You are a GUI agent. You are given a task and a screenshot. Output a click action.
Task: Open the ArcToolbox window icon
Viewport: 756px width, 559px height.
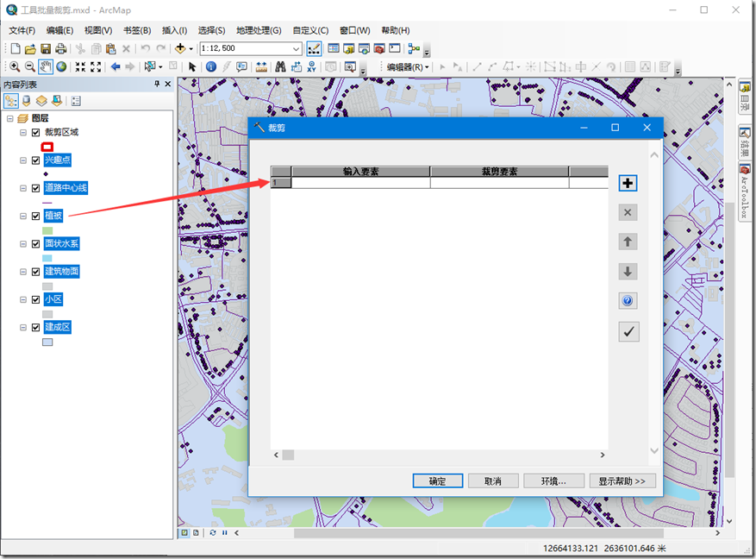(379, 48)
